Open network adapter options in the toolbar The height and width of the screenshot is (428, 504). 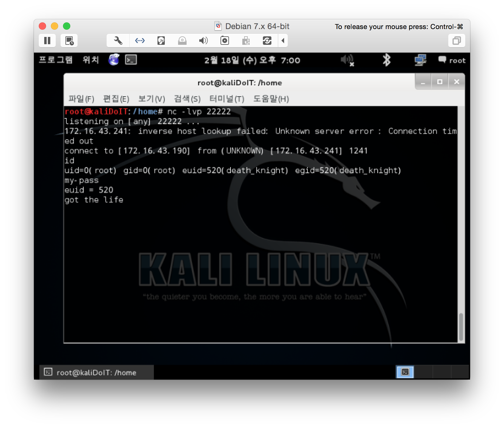click(140, 41)
